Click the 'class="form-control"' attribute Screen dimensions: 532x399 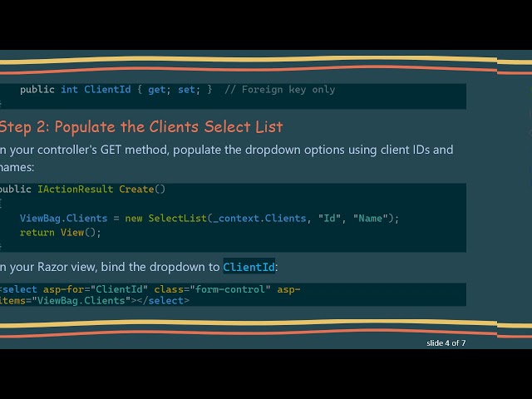(x=213, y=289)
